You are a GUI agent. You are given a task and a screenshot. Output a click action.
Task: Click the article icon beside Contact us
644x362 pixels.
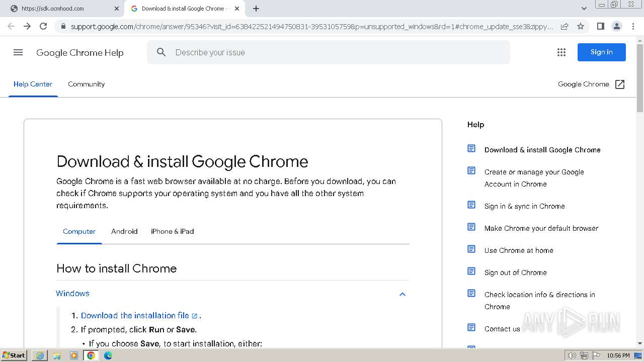(x=471, y=327)
